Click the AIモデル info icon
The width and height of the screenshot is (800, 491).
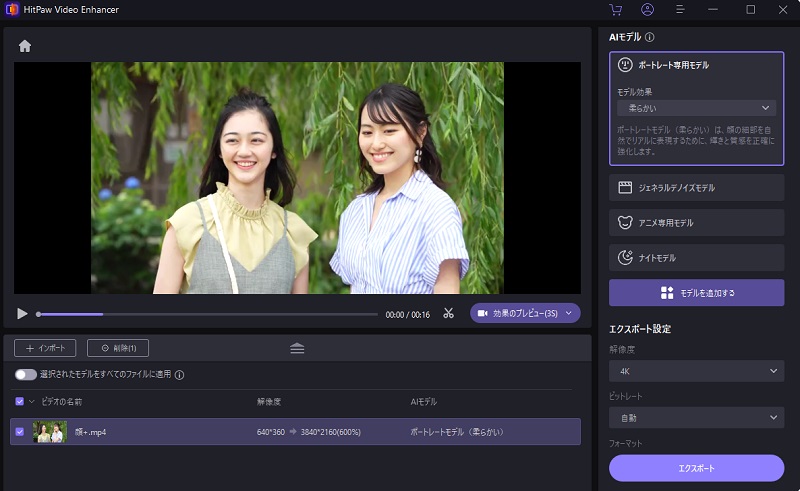pyautogui.click(x=650, y=37)
